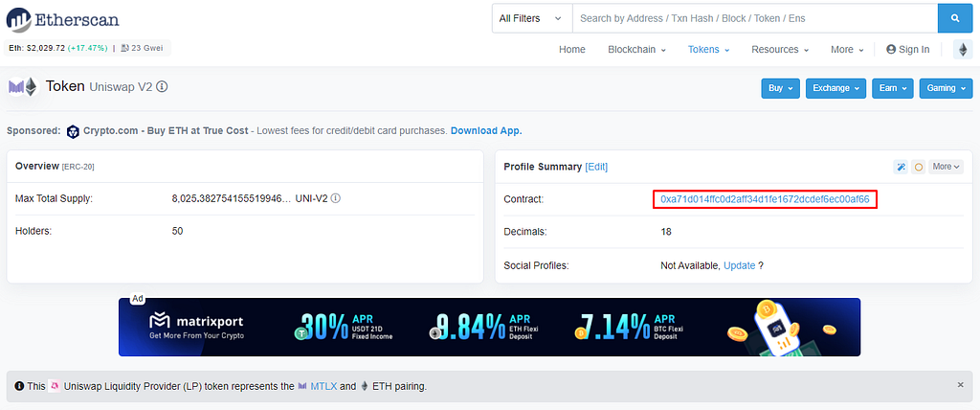The height and width of the screenshot is (410, 980).
Task: Focus the search by address input field
Action: coord(755,18)
